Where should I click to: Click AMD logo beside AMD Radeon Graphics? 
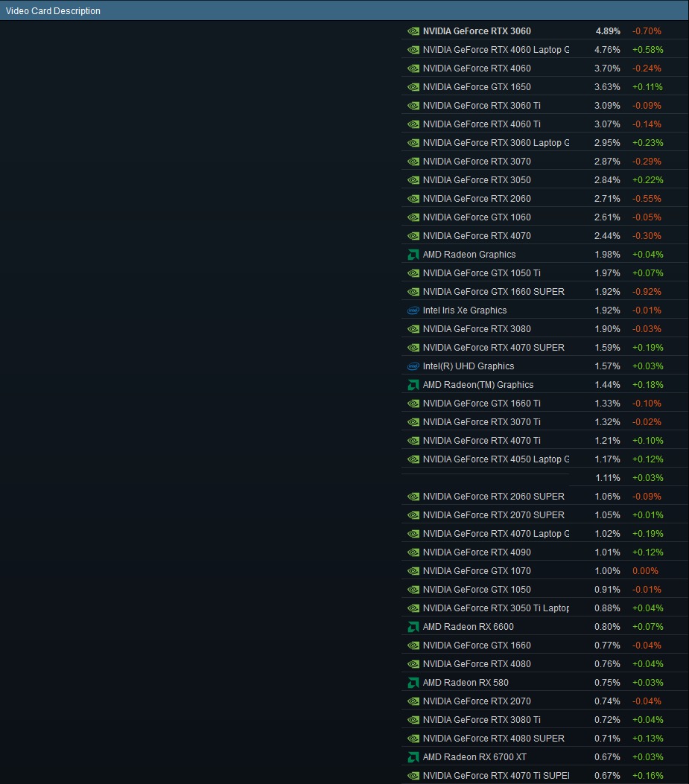[413, 255]
